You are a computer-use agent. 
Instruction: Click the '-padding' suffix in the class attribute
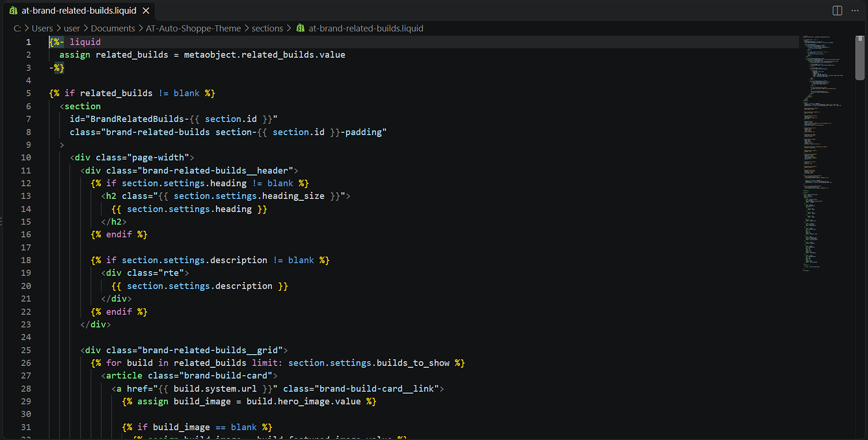coord(361,132)
